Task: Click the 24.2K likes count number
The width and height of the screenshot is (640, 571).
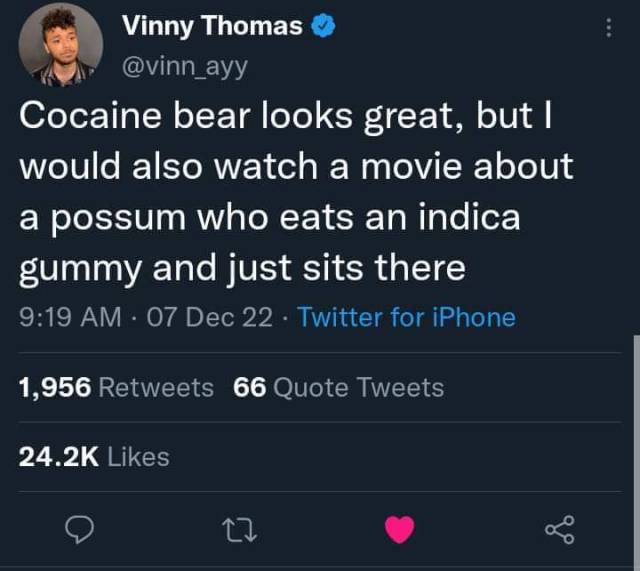Action: pos(59,456)
